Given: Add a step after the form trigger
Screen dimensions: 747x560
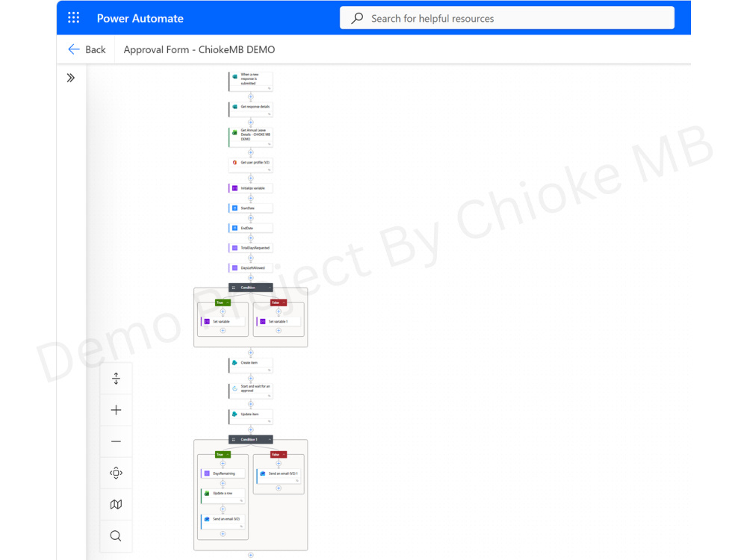Looking at the screenshot, I should (x=250, y=96).
